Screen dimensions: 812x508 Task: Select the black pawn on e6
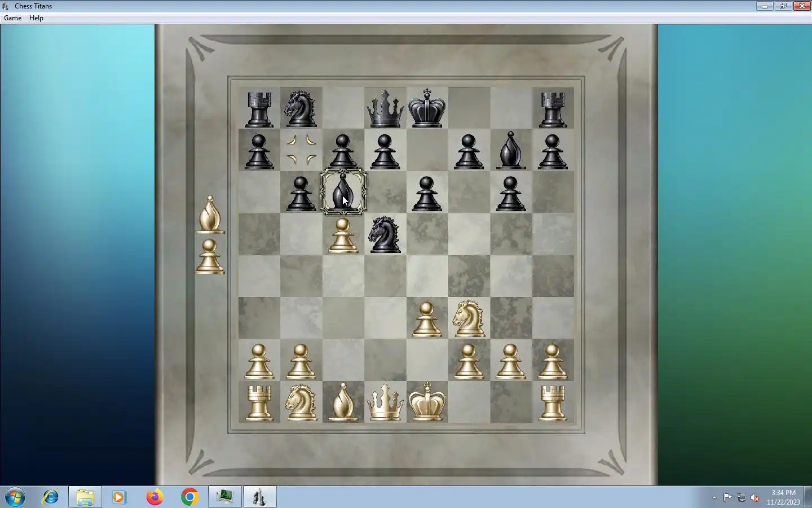coord(427,194)
